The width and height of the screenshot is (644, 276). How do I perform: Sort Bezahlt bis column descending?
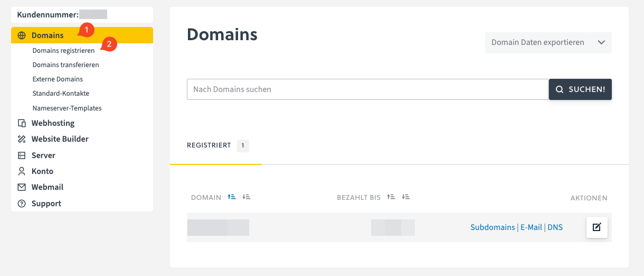405,197
